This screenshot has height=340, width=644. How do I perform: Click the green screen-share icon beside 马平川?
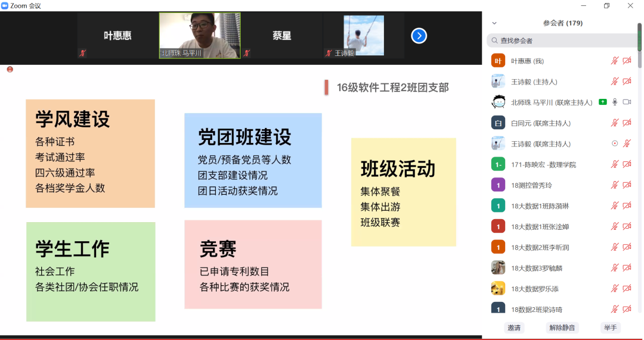[x=603, y=102]
